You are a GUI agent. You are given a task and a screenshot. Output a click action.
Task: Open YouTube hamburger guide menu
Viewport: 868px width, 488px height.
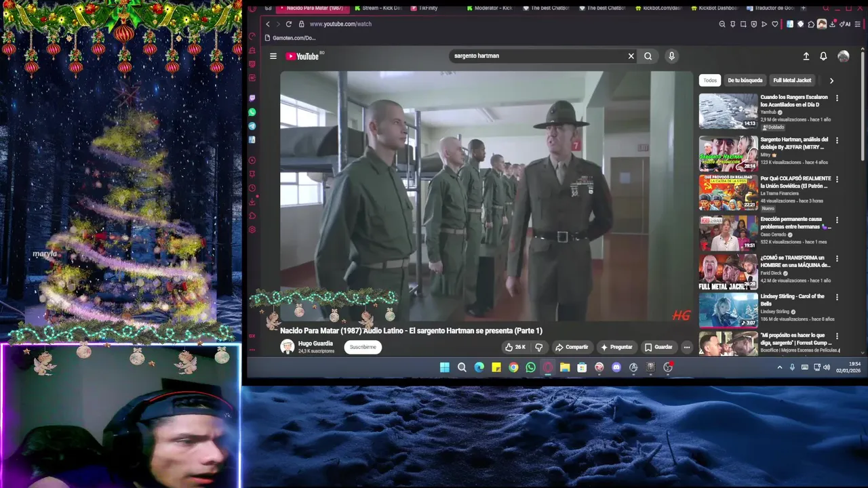[273, 56]
